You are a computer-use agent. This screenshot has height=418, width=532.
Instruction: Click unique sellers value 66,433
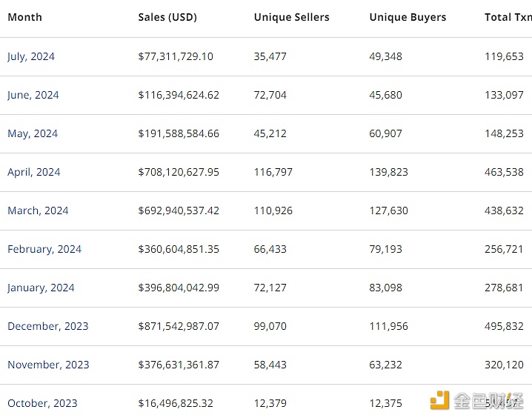pyautogui.click(x=270, y=249)
